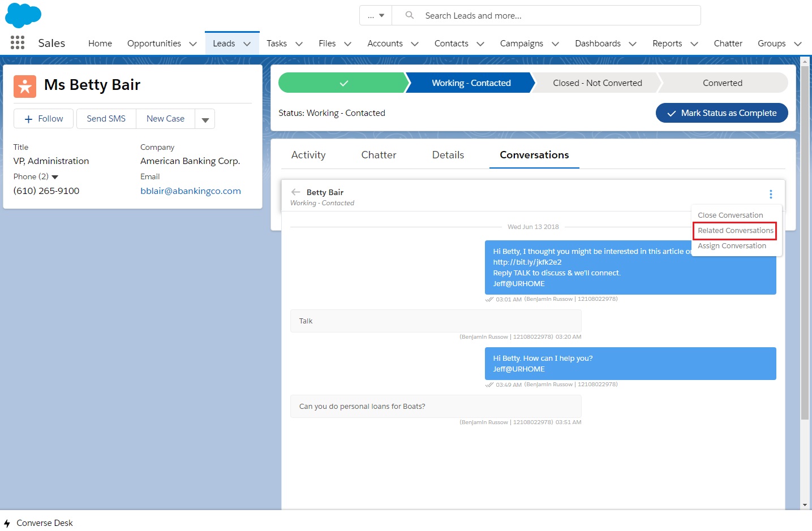
Task: Click the 'Talk' incoming message bubble
Action: pyautogui.click(x=436, y=321)
